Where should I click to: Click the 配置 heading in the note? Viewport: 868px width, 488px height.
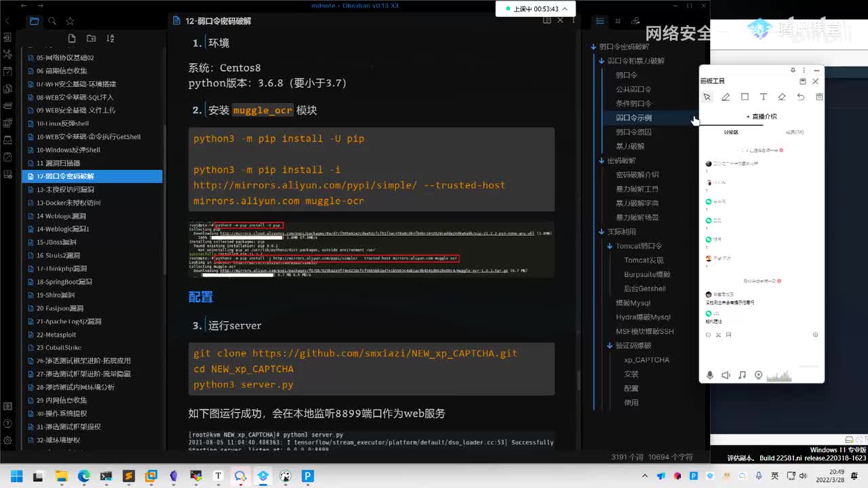pos(201,297)
